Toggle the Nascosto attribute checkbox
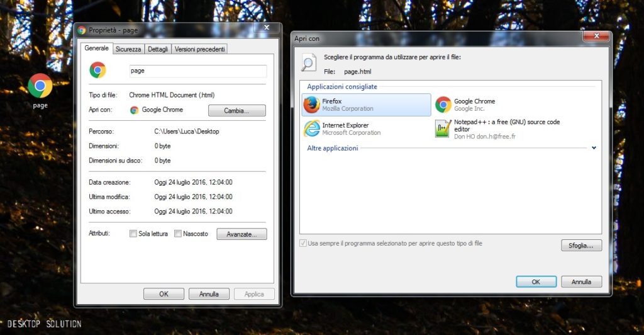Screen dimensions: 644x335 click(178, 234)
